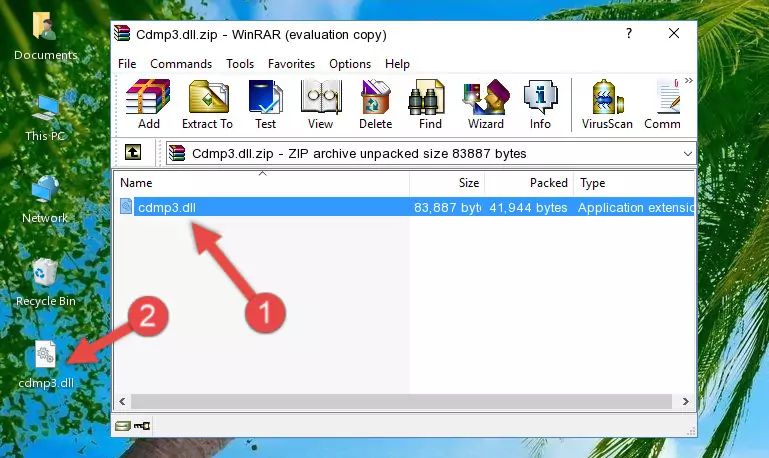The height and width of the screenshot is (458, 769).
Task: Close the WinRAR window
Action: (x=674, y=33)
